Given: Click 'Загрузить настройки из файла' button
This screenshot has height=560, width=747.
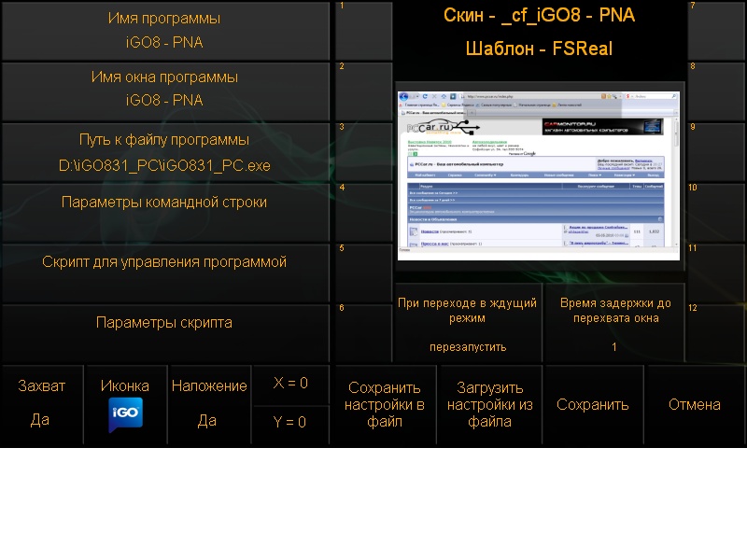Looking at the screenshot, I should 489,404.
